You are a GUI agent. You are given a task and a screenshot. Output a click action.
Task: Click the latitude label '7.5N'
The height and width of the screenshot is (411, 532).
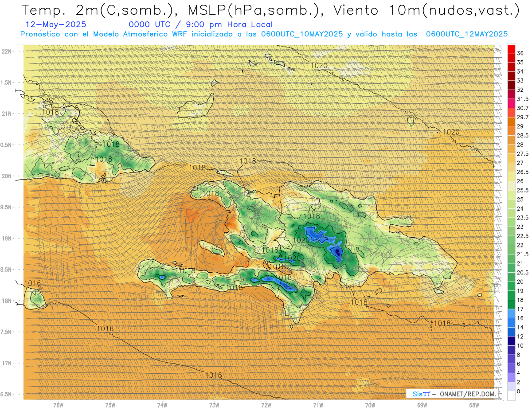point(7,332)
